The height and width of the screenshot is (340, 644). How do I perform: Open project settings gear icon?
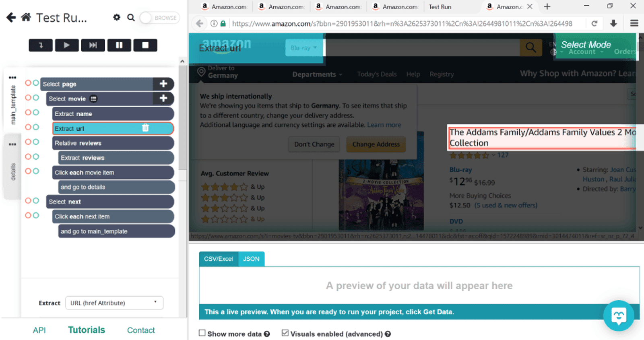(x=117, y=17)
